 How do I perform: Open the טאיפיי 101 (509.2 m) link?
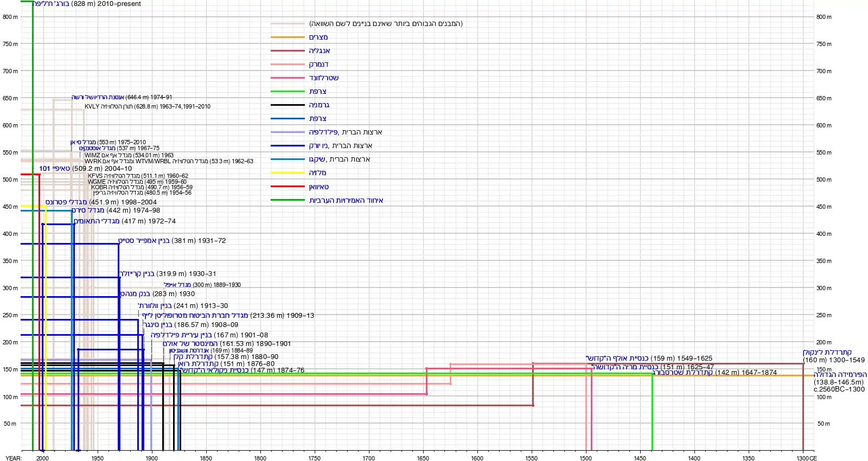(x=54, y=168)
